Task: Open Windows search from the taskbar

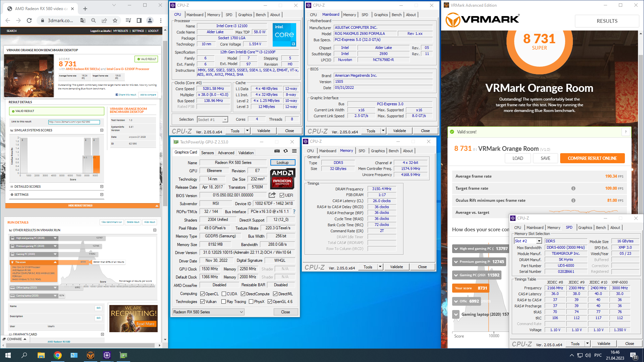Action: [x=24, y=355]
